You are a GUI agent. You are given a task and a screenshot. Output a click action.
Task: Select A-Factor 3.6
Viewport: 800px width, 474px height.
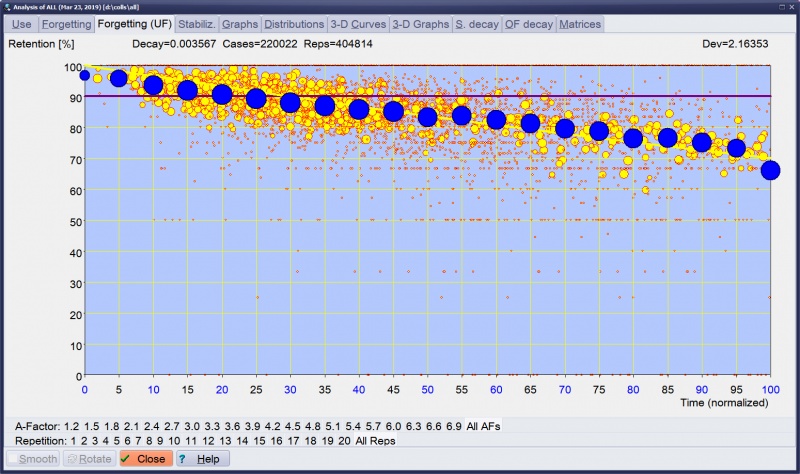tap(232, 426)
